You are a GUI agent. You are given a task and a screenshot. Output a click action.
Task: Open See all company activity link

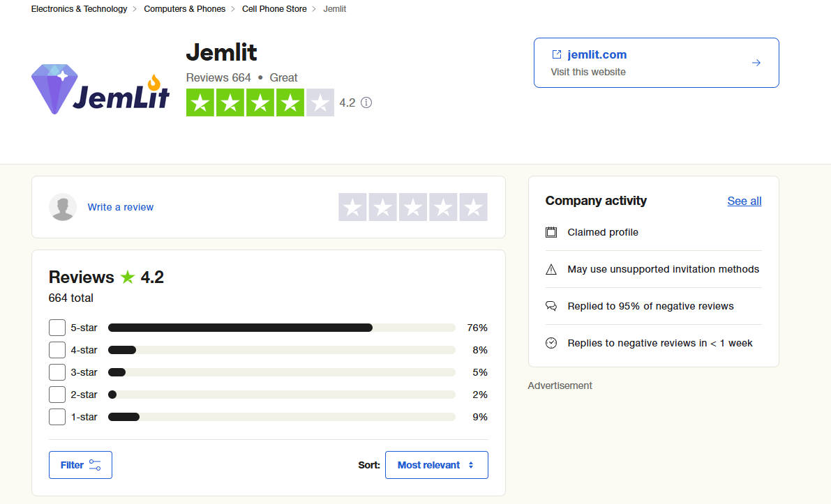[x=744, y=201]
